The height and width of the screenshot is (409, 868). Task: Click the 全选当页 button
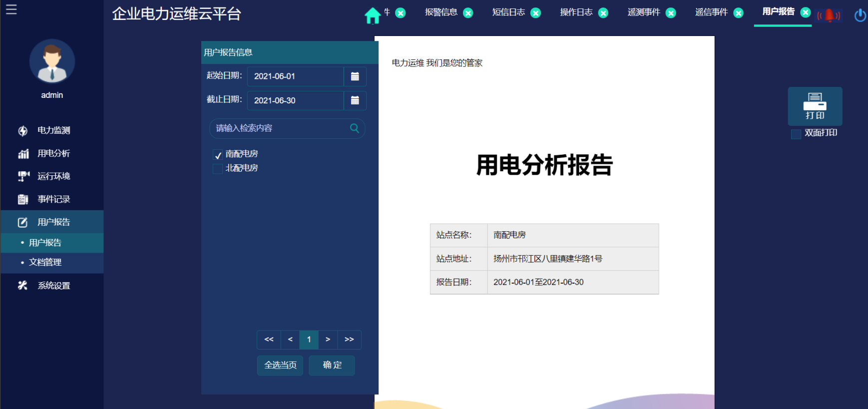tap(280, 366)
